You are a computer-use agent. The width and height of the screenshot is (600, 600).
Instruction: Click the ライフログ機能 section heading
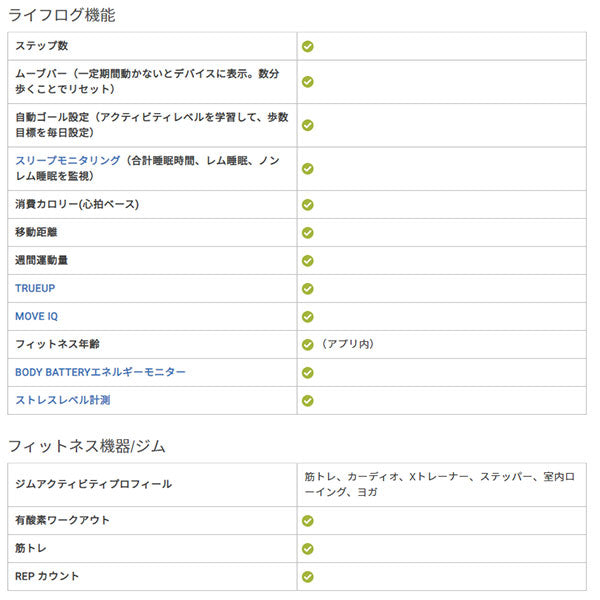pos(61,15)
